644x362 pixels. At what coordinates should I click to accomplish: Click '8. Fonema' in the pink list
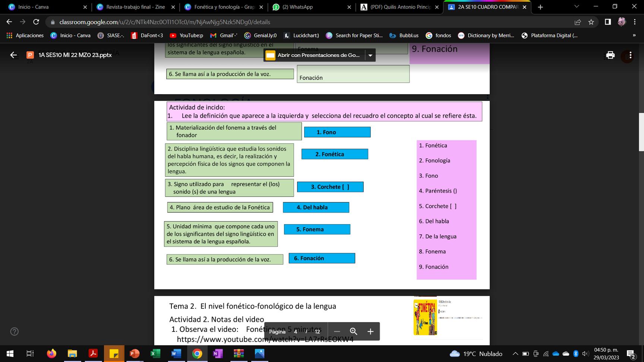pos(432,252)
